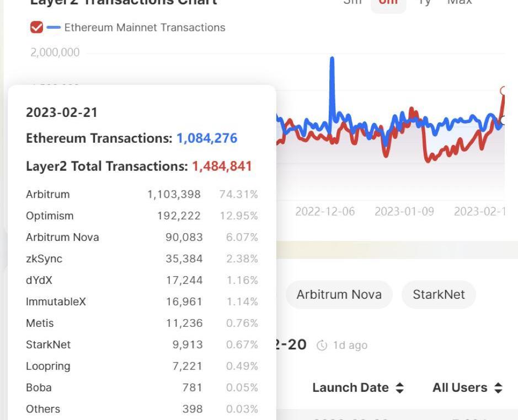Viewport: 518px width, 420px height.
Task: Choose the Max time range
Action: tap(460, 2)
